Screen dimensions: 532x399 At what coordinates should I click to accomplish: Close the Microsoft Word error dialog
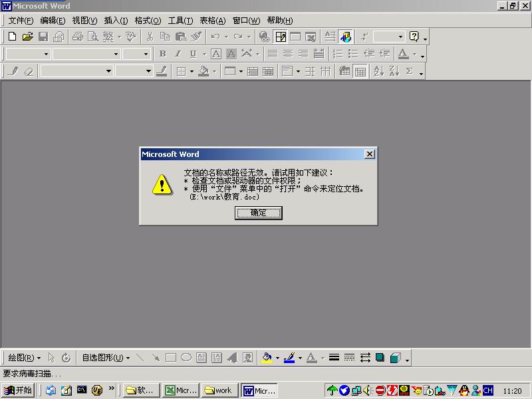[370, 154]
